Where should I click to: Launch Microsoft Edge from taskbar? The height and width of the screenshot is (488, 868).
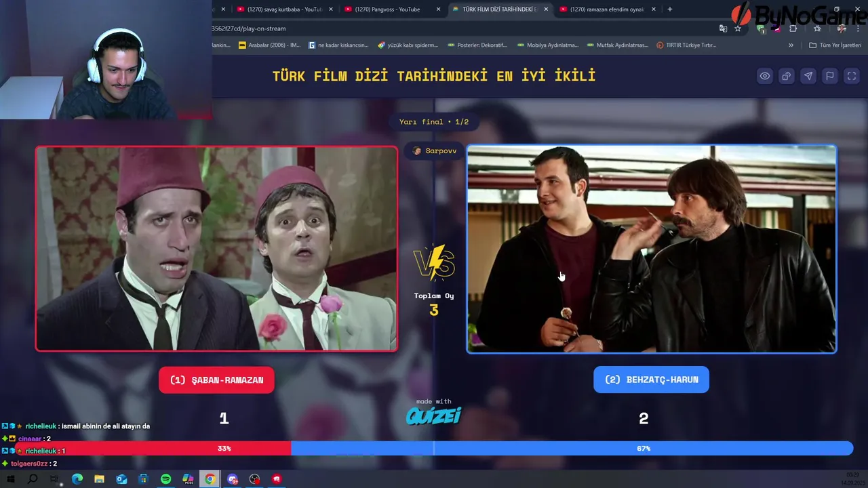(77, 479)
